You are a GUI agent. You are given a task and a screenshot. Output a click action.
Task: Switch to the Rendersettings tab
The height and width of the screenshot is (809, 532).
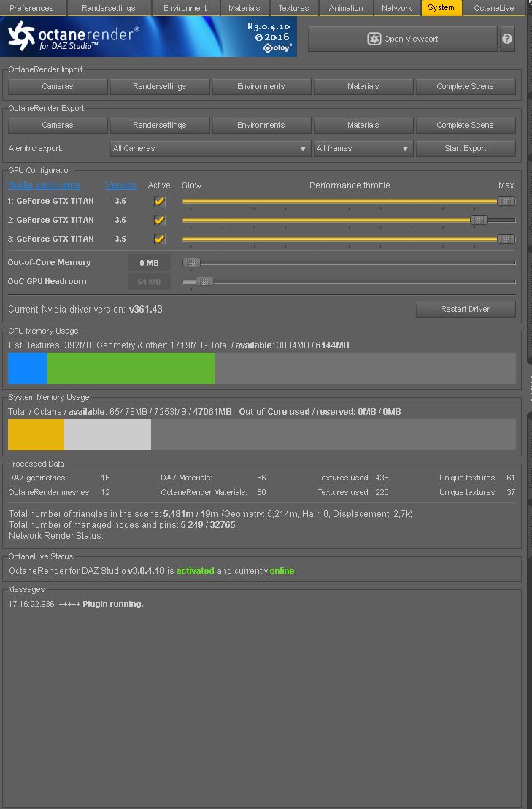(x=108, y=8)
